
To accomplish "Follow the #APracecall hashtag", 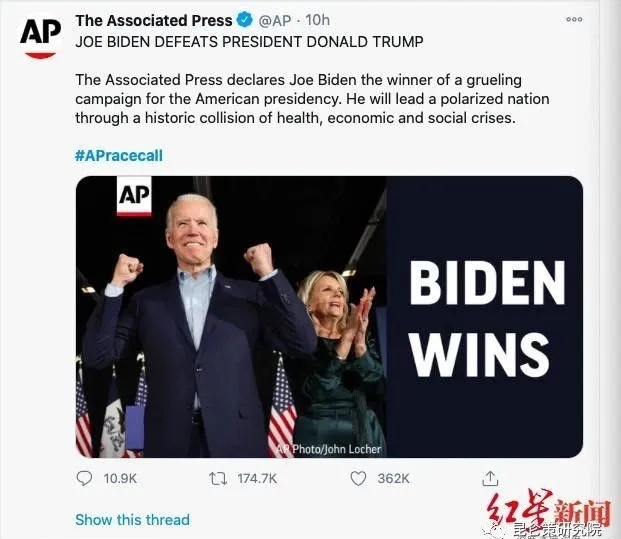I will (x=119, y=156).
